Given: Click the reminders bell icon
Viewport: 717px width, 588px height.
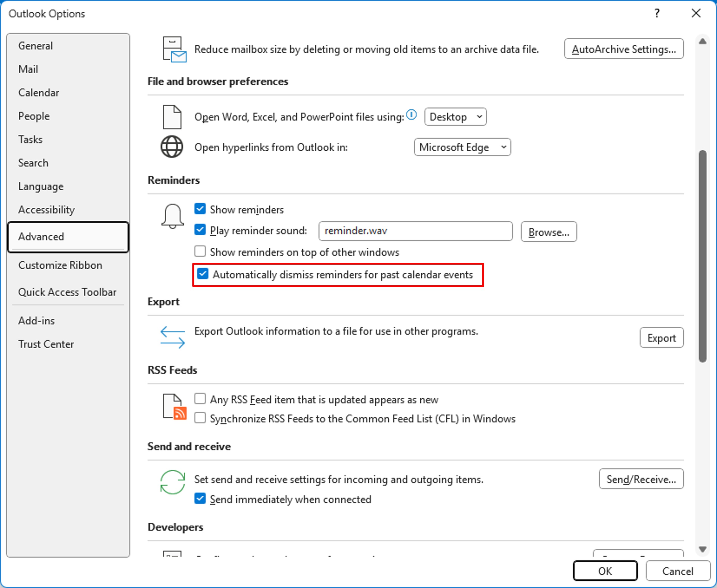Looking at the screenshot, I should (172, 216).
